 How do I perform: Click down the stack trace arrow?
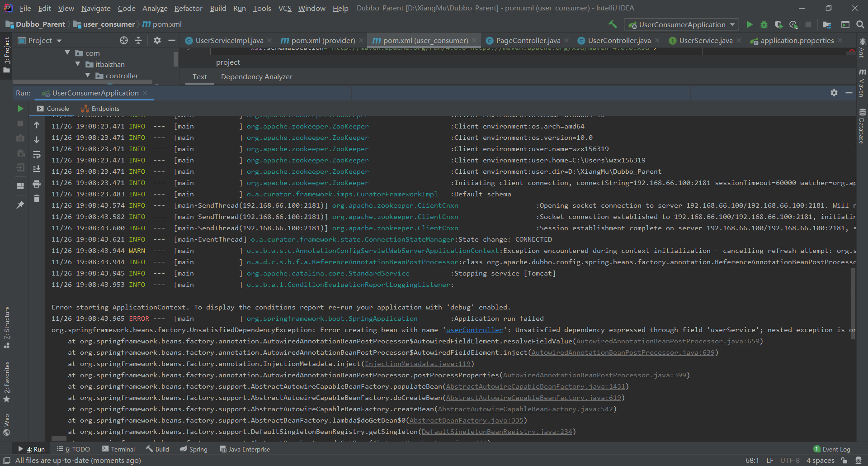(x=37, y=140)
